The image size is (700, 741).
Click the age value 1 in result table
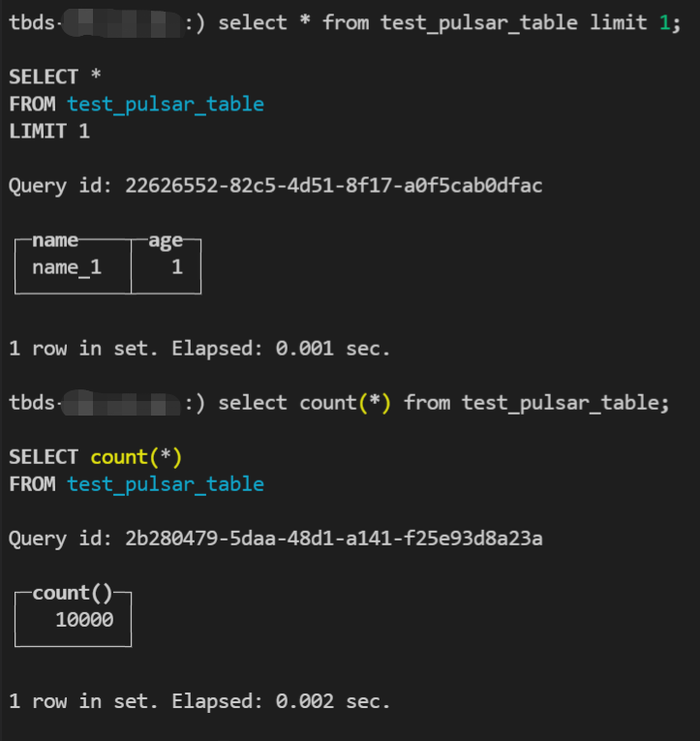coord(177,267)
